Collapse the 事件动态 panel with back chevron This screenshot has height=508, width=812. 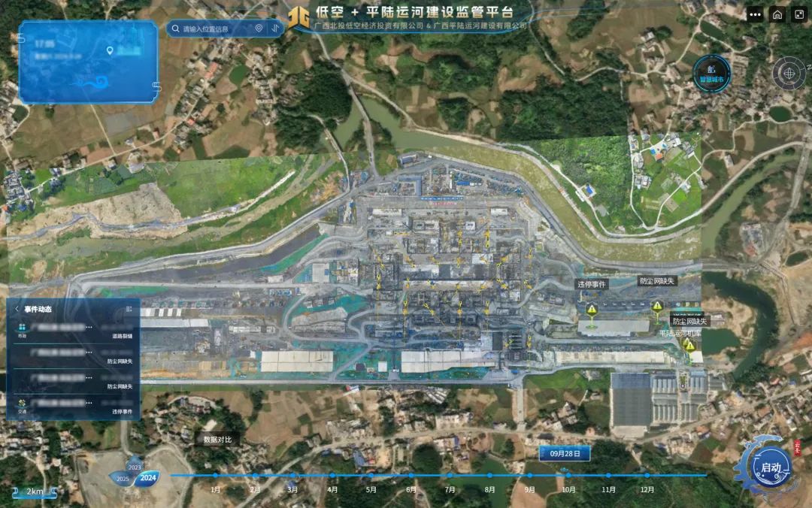[17, 309]
